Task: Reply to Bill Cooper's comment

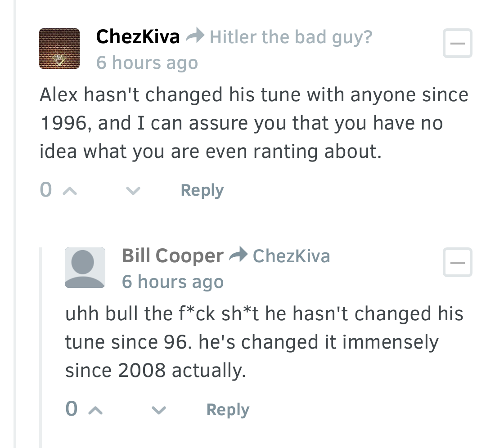Action: click(228, 410)
